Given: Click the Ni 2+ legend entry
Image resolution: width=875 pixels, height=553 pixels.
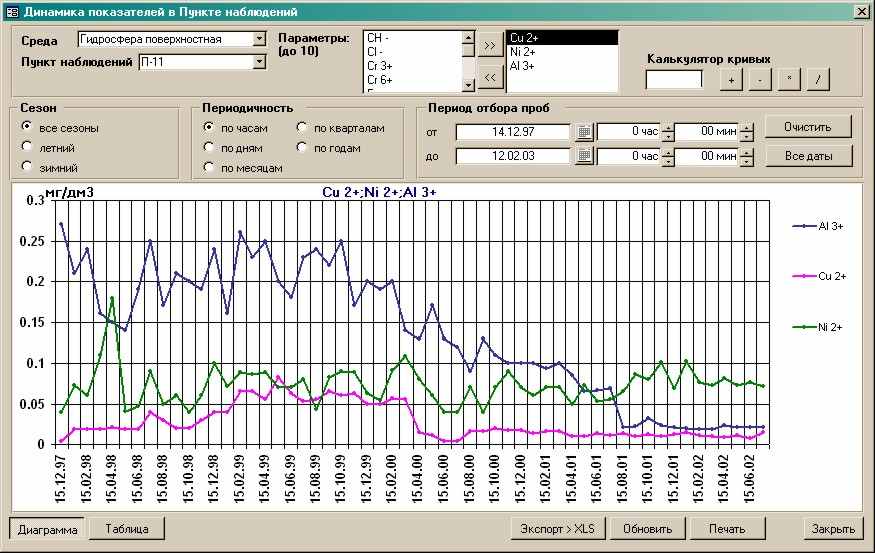Looking at the screenshot, I should click(818, 327).
